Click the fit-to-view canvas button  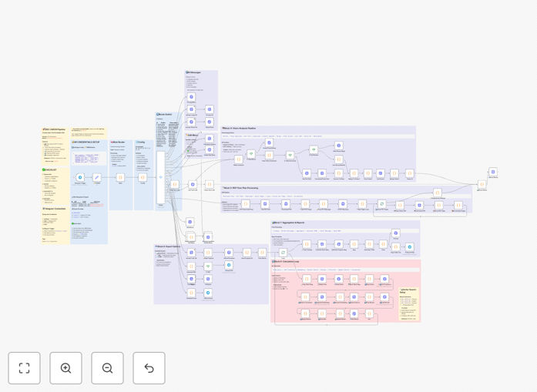[x=25, y=368]
